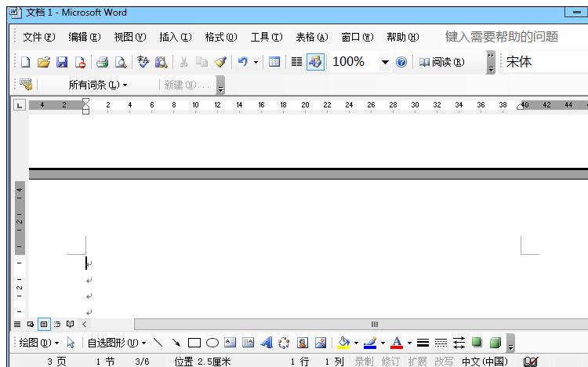Select the Oval drawing tool
The height and width of the screenshot is (367, 588).
point(212,343)
